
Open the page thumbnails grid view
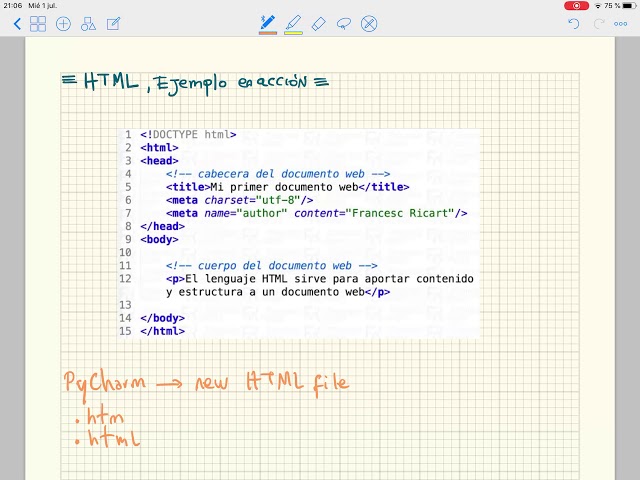coord(38,24)
